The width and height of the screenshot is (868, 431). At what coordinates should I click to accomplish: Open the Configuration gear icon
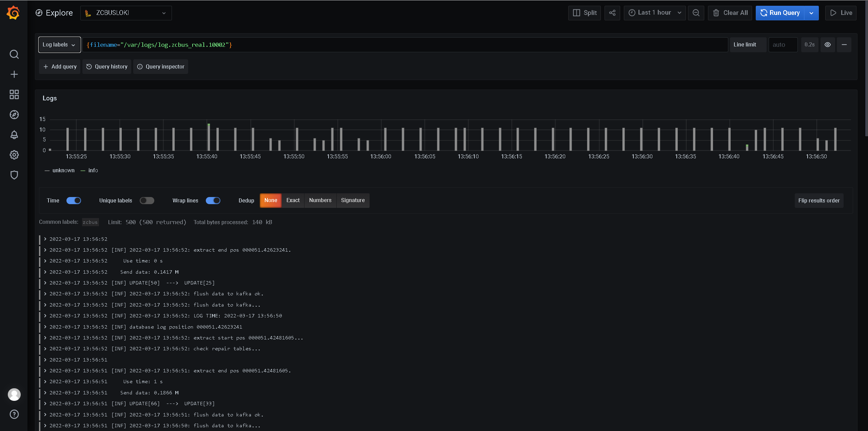(14, 155)
